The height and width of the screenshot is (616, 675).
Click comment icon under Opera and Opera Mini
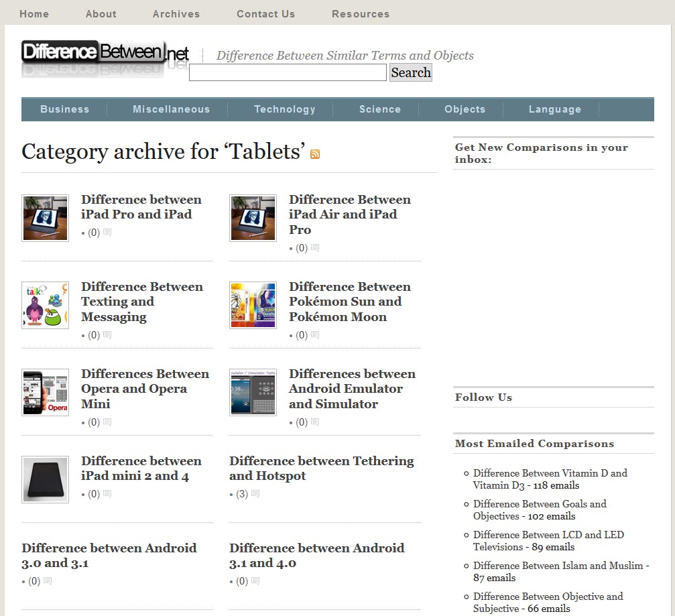[x=107, y=422]
